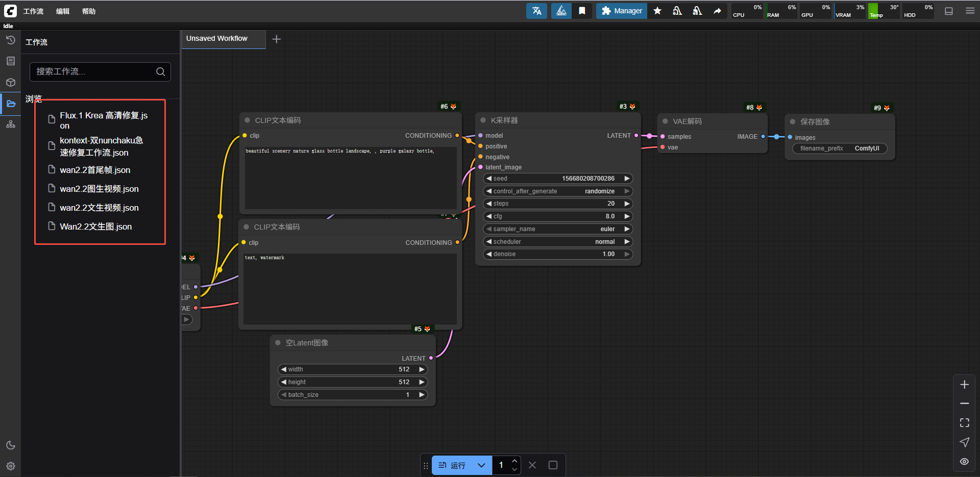The width and height of the screenshot is (980, 477).
Task: Toggle dark theme moon icon
Action: pyautogui.click(x=11, y=445)
